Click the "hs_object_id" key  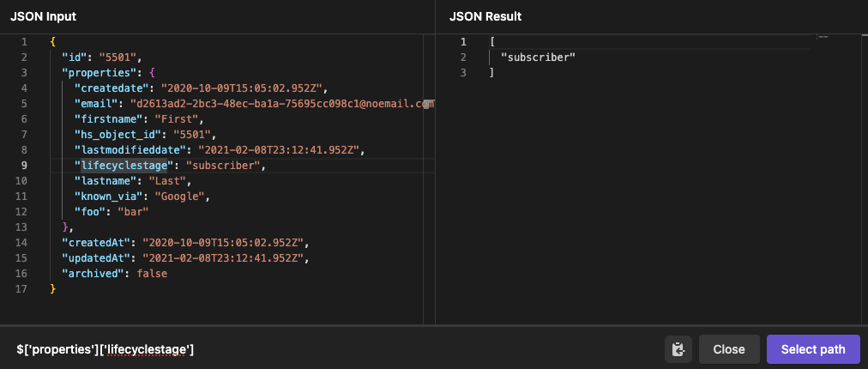(x=118, y=135)
